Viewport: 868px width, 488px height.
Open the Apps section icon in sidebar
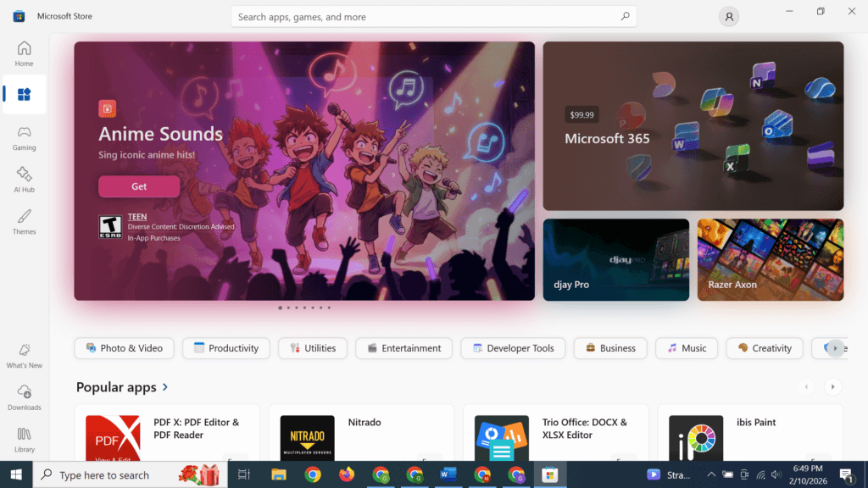(x=24, y=95)
